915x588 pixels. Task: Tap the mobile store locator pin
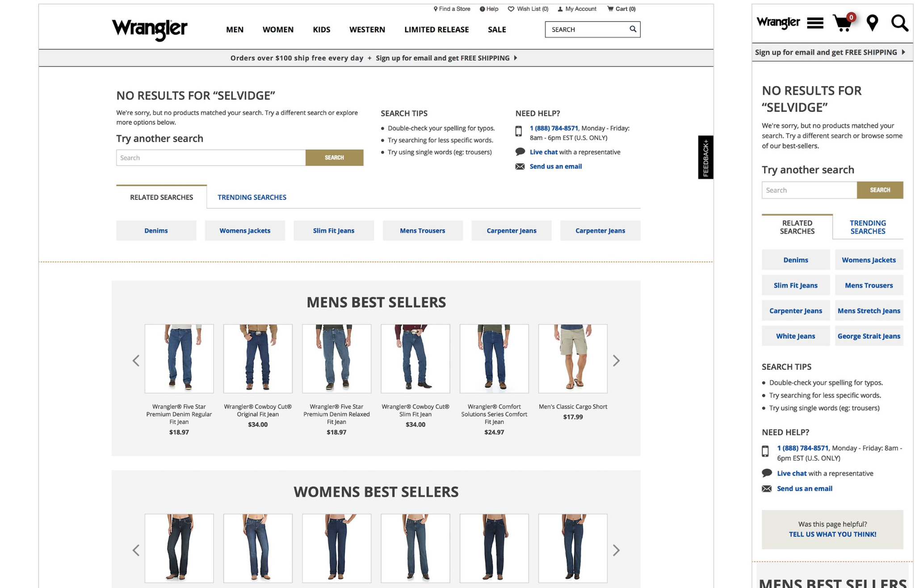pyautogui.click(x=872, y=23)
